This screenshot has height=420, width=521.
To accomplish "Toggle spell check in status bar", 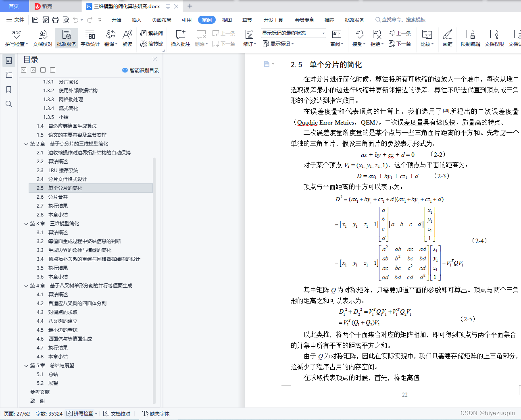I will point(80,414).
